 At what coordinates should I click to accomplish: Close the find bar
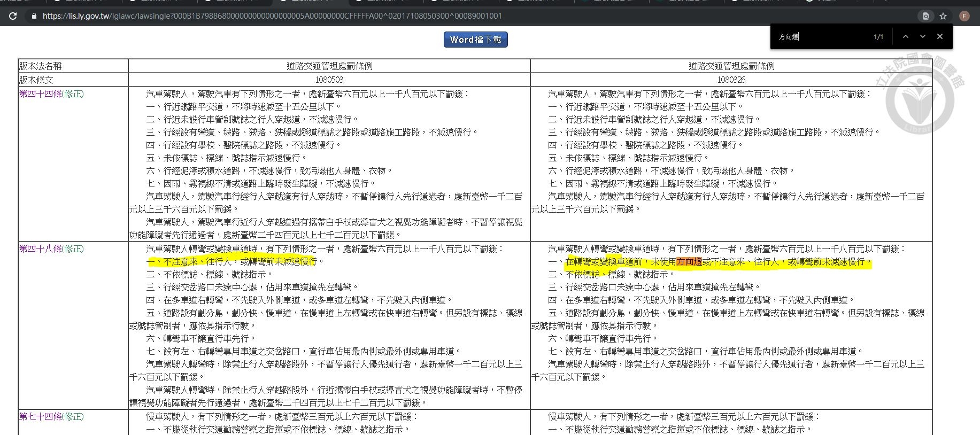pos(940,36)
